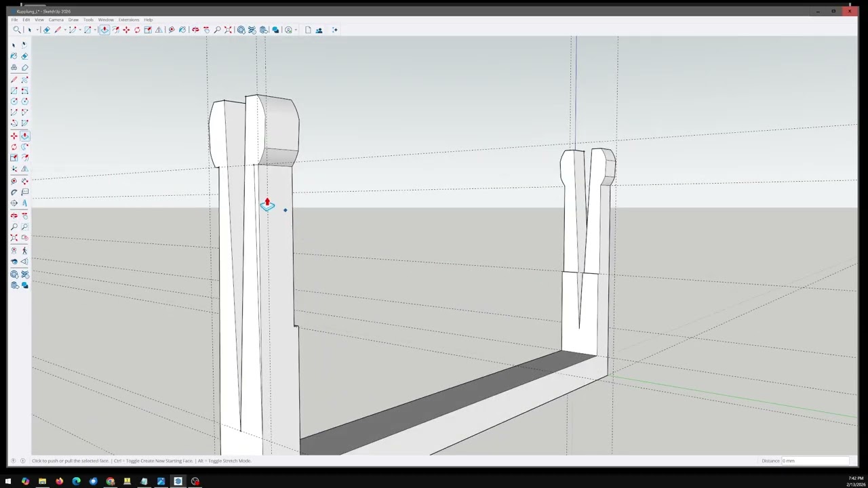
Task: Click the active Push/Pull tool in top toolbar
Action: [104, 30]
